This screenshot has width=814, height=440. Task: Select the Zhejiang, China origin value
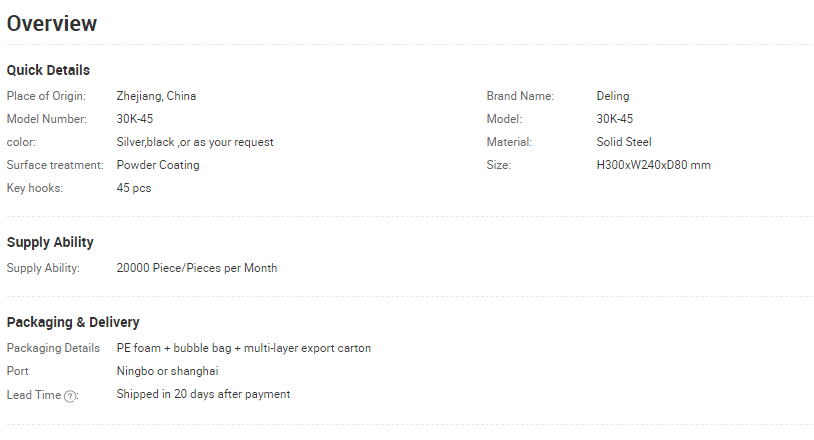click(156, 96)
